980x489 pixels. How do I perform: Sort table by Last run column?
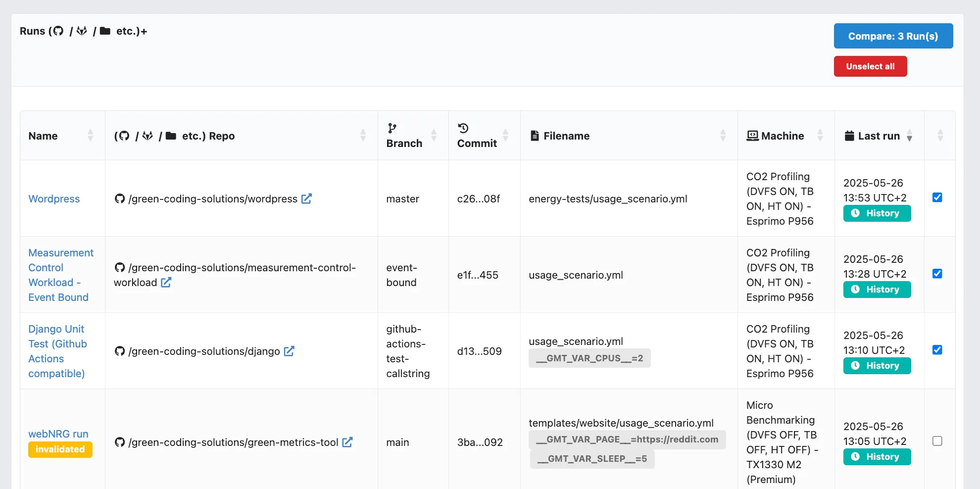pos(880,136)
